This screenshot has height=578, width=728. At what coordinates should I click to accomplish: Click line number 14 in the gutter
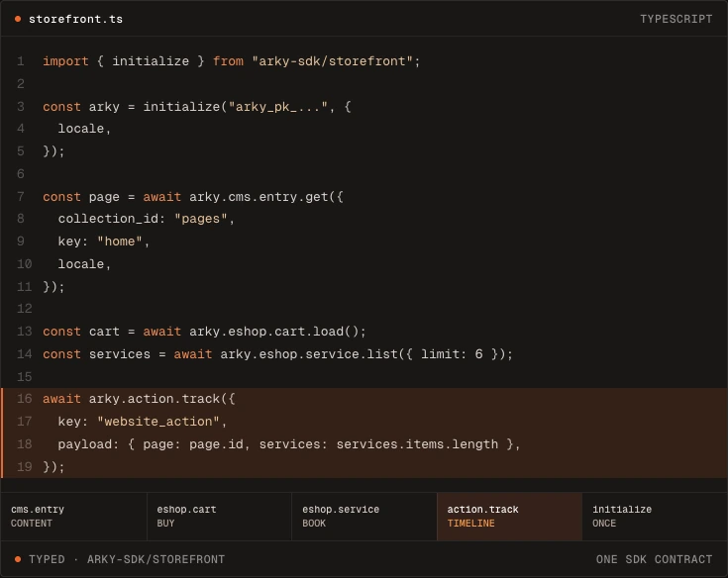(x=24, y=354)
